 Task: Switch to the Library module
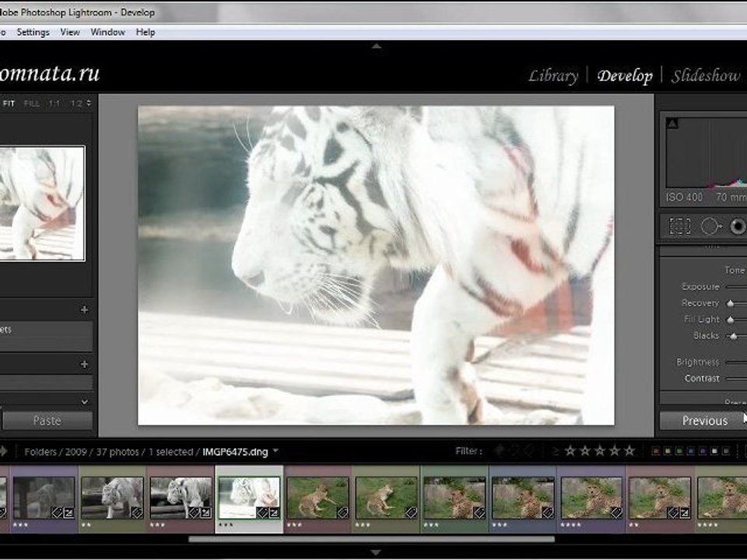552,75
